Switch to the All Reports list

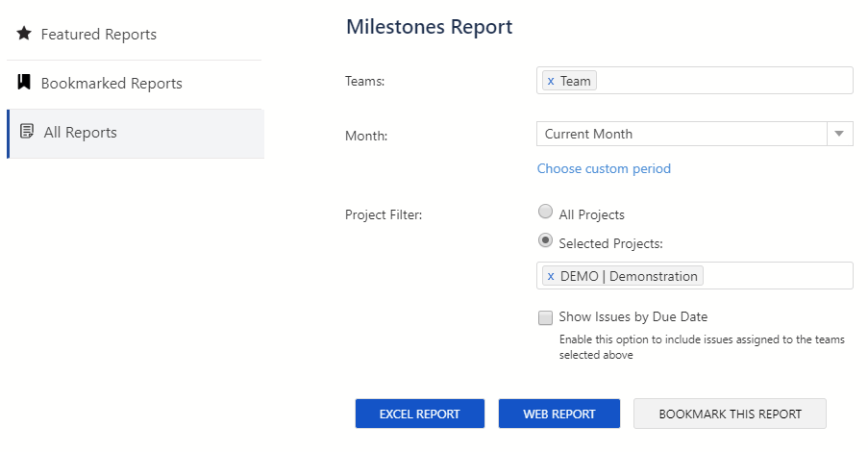click(81, 133)
